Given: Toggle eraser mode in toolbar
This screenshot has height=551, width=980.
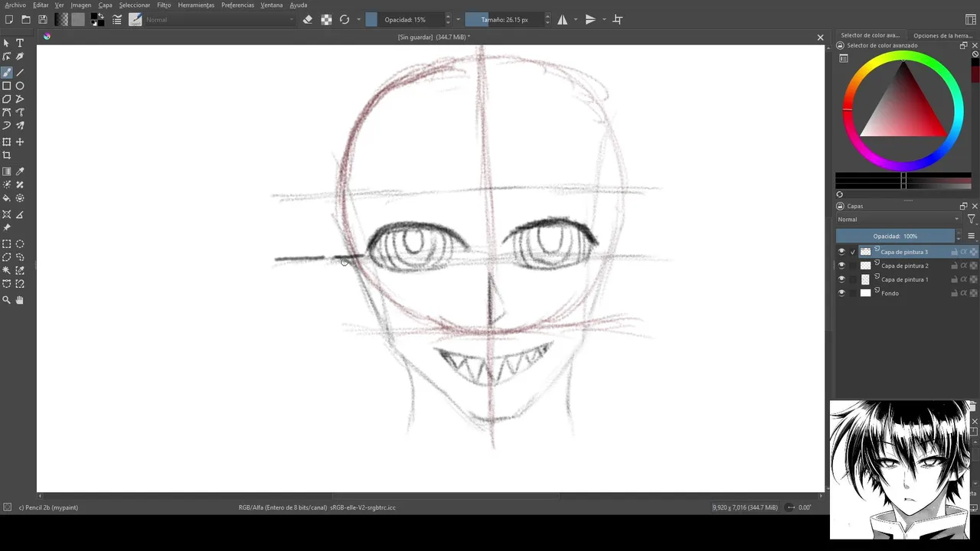Looking at the screenshot, I should point(308,20).
